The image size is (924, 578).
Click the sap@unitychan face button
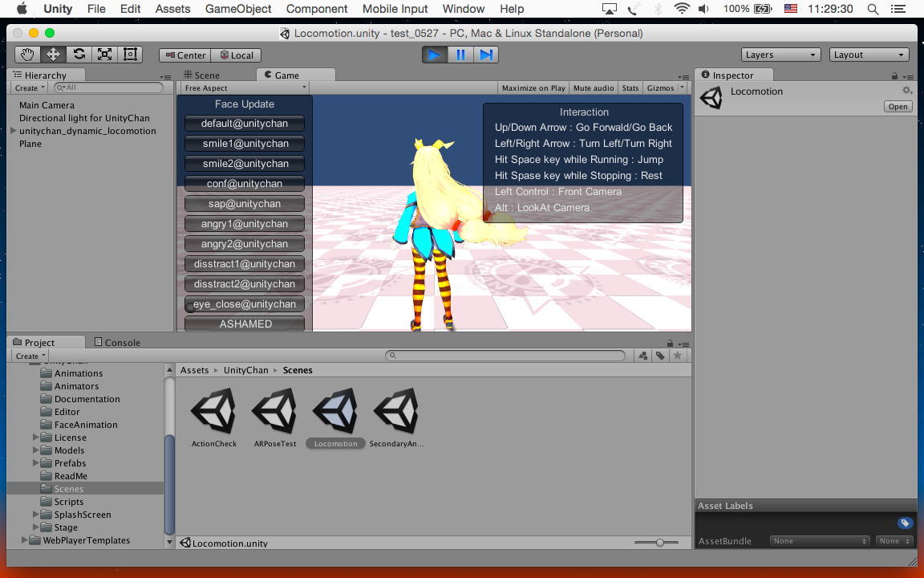pos(245,203)
